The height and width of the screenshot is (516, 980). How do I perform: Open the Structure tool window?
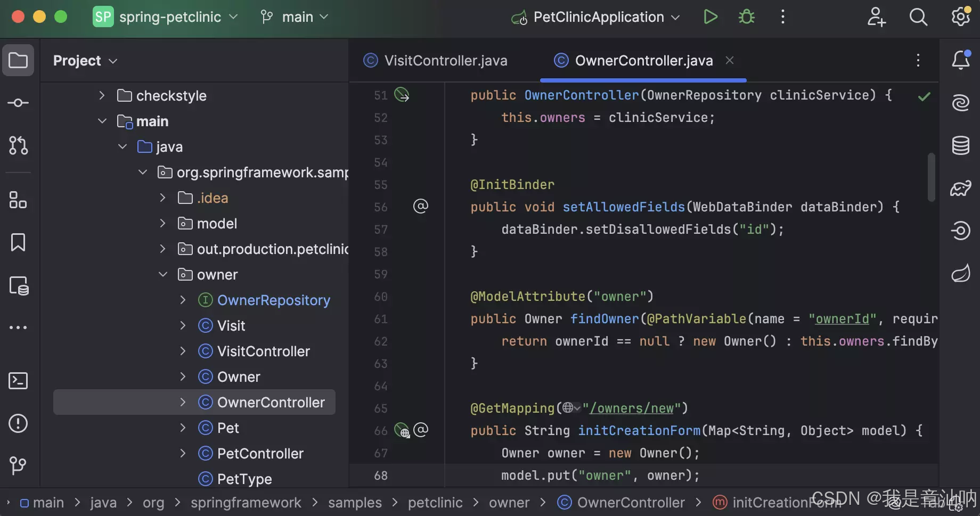coord(18,200)
